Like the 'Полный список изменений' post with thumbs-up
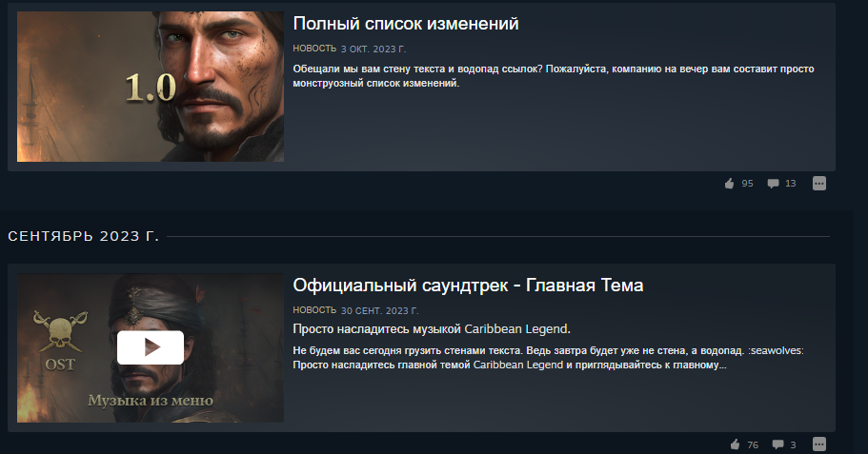Image resolution: width=868 pixels, height=454 pixels. [729, 183]
